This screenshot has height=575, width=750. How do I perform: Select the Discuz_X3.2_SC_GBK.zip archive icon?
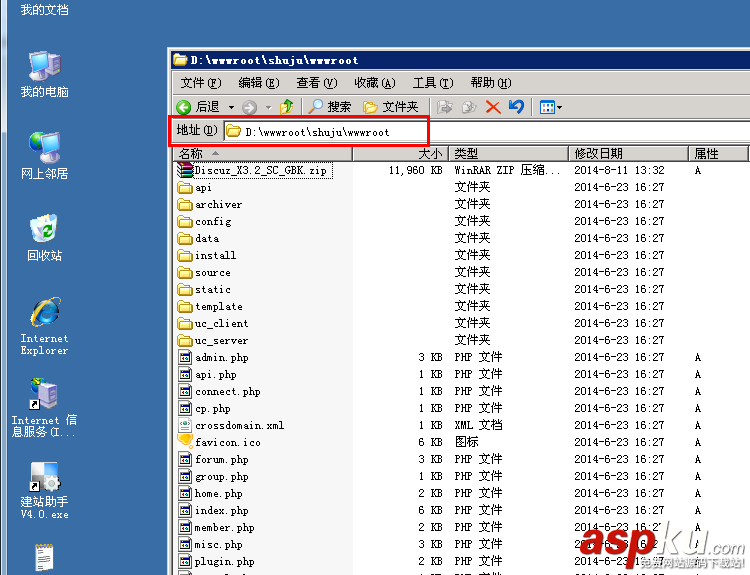point(185,170)
